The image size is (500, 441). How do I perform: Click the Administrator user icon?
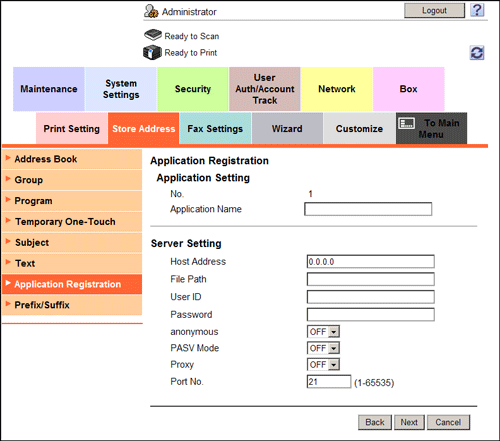[151, 11]
